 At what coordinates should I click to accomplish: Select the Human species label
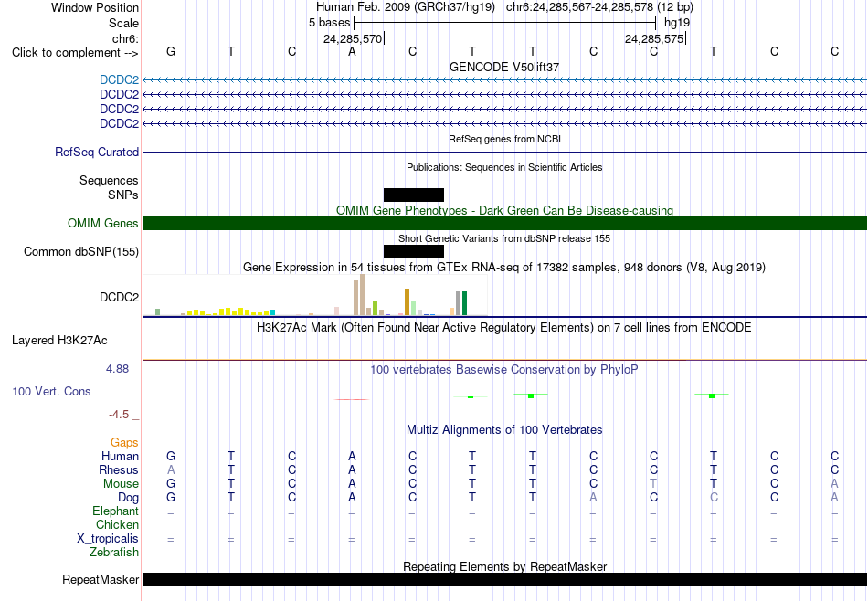click(120, 456)
